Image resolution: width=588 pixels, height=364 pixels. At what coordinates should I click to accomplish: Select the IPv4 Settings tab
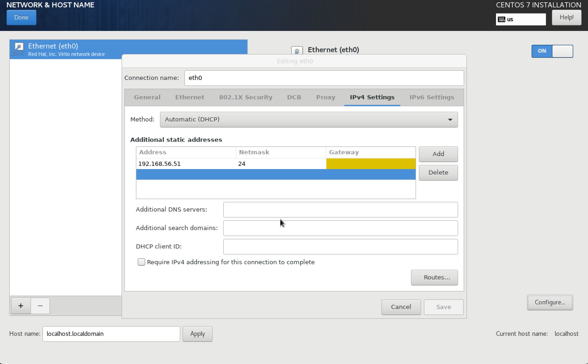tap(372, 97)
